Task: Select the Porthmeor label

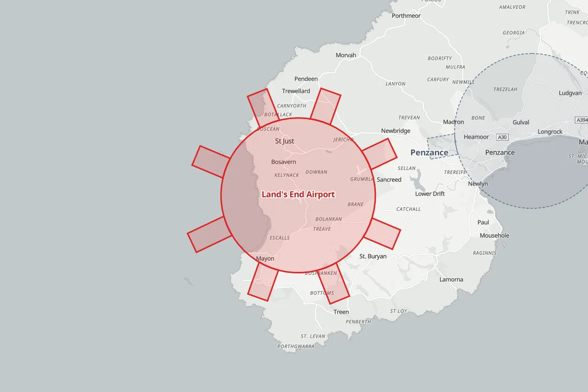Action: pyautogui.click(x=406, y=16)
